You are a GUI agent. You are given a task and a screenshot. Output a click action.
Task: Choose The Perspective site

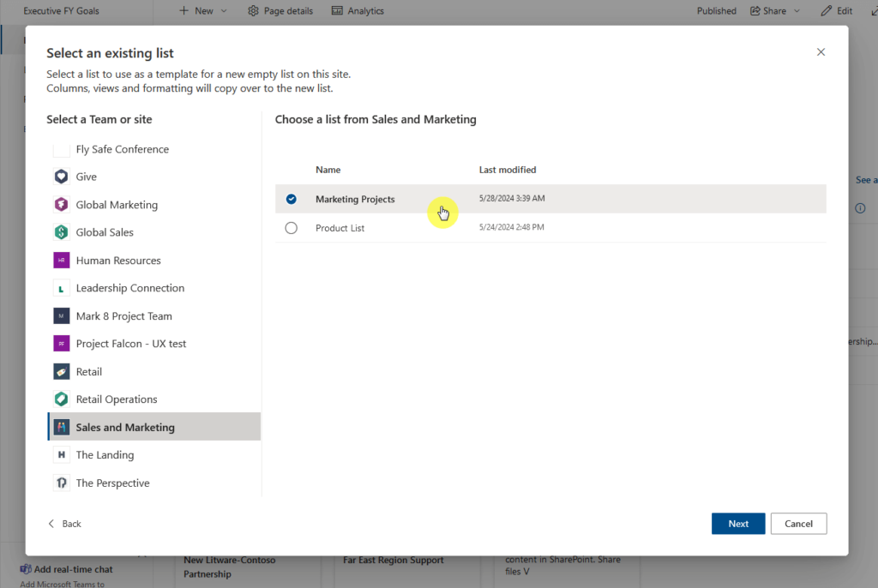click(x=154, y=483)
